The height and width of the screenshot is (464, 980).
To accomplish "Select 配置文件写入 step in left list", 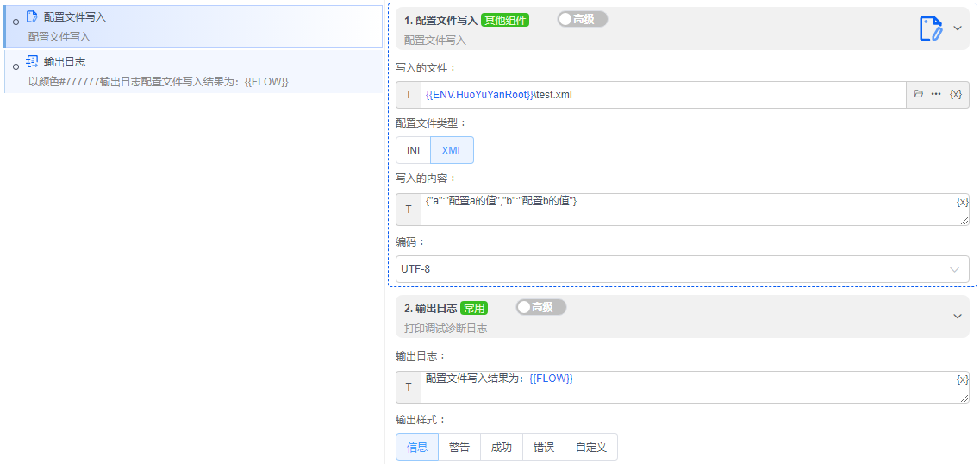I will 193,27.
